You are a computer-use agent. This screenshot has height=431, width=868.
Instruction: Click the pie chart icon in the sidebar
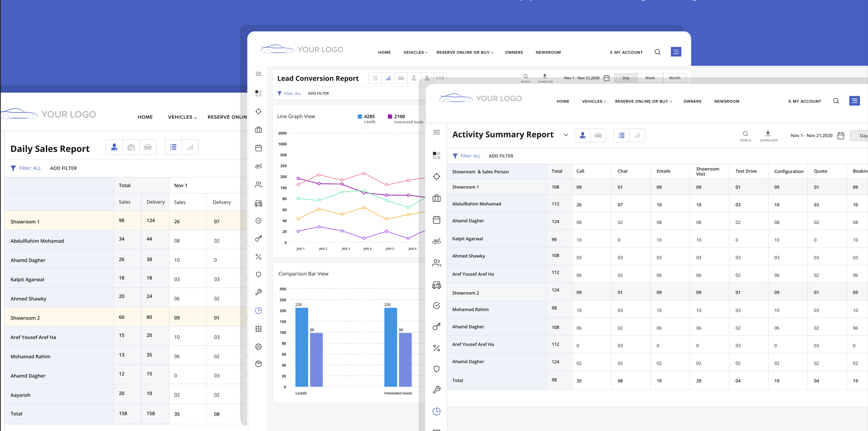click(x=259, y=310)
